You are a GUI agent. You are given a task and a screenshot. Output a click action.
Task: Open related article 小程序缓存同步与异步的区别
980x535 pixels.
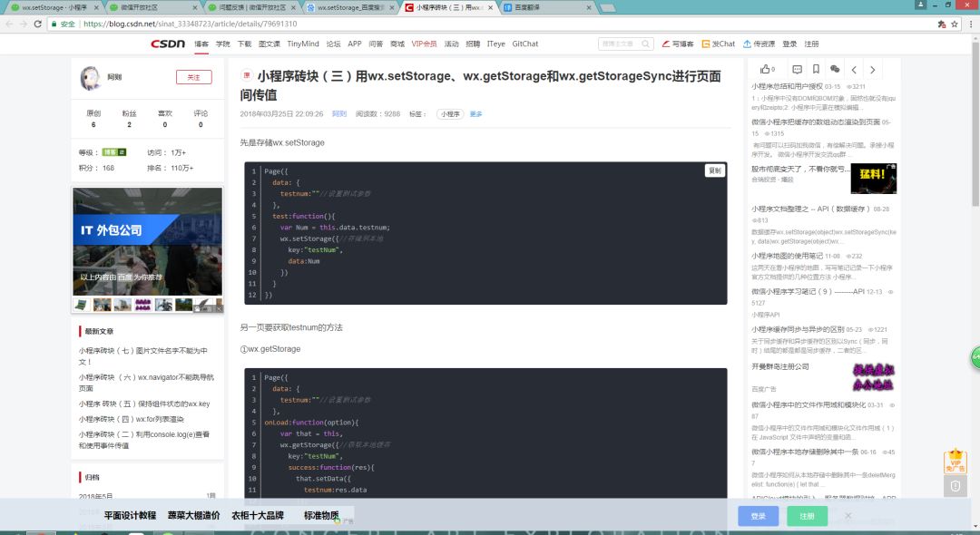pyautogui.click(x=798, y=329)
